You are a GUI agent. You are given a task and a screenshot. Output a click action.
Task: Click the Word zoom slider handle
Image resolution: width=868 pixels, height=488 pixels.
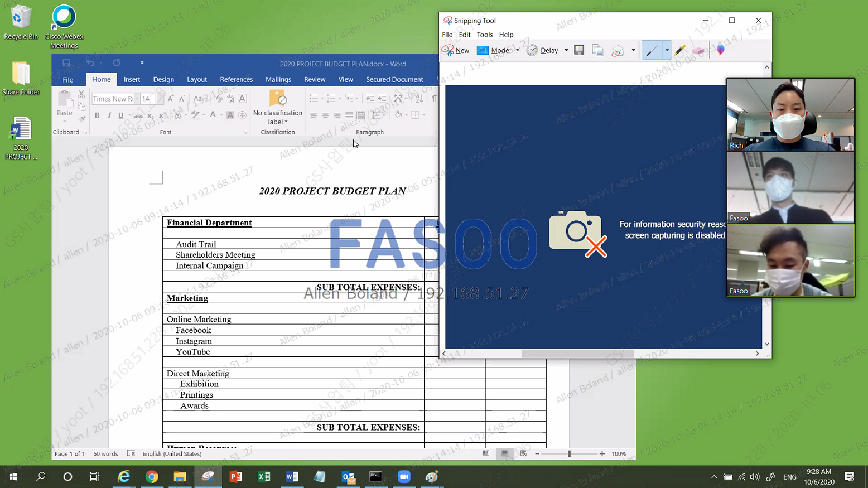click(x=569, y=454)
